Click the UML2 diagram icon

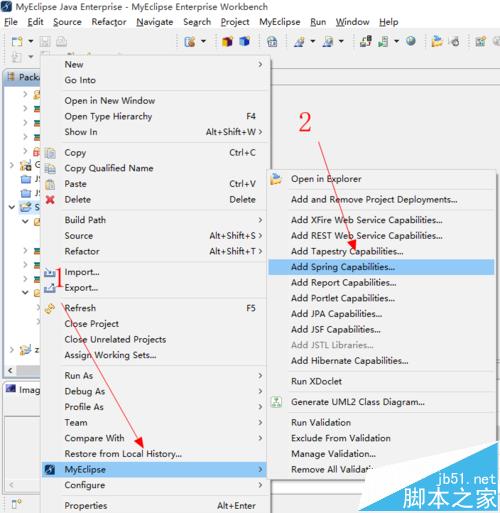[x=276, y=402]
